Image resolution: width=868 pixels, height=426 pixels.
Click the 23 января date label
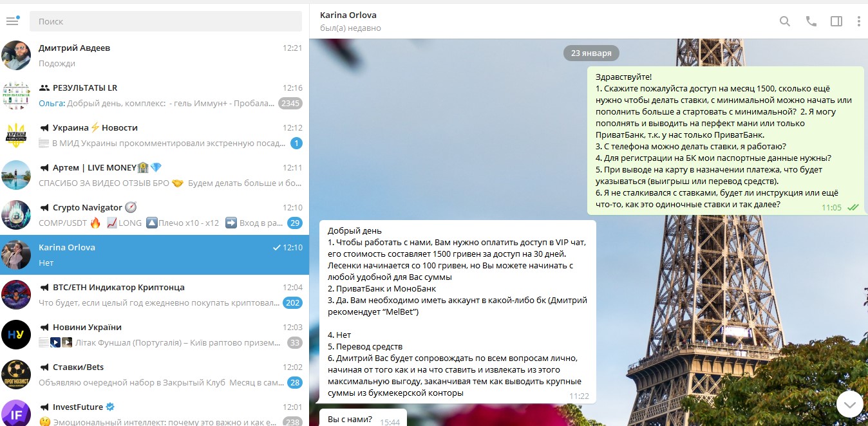(x=591, y=53)
